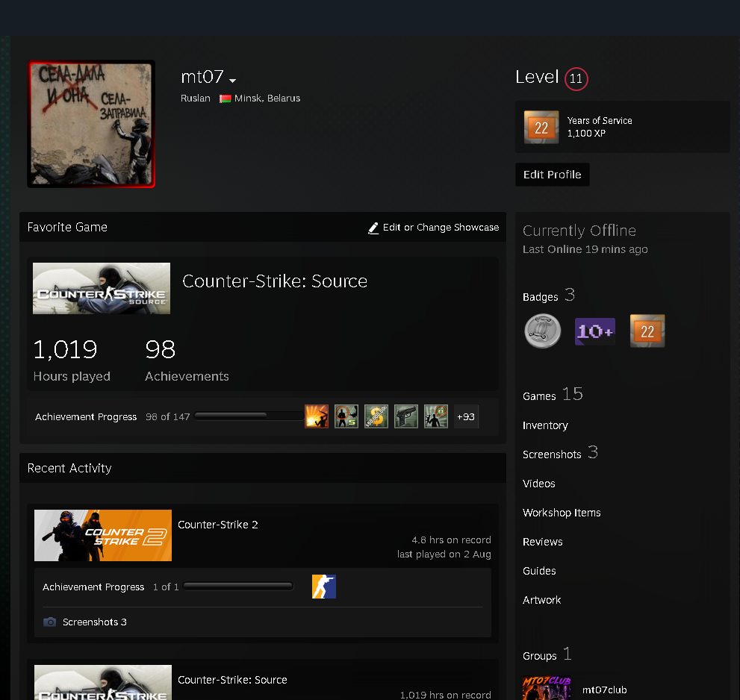Open the soldier with target achievement icon
This screenshot has width=740, height=700.
pos(346,416)
